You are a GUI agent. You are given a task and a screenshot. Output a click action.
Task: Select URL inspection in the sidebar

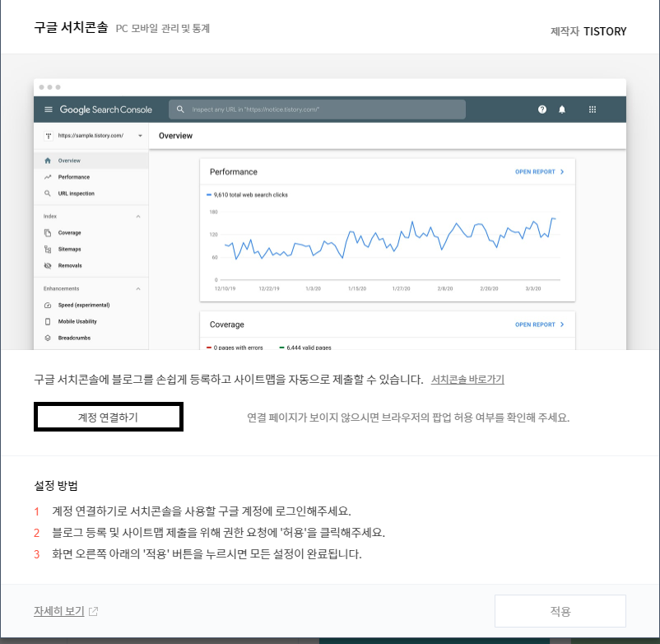(x=91, y=194)
